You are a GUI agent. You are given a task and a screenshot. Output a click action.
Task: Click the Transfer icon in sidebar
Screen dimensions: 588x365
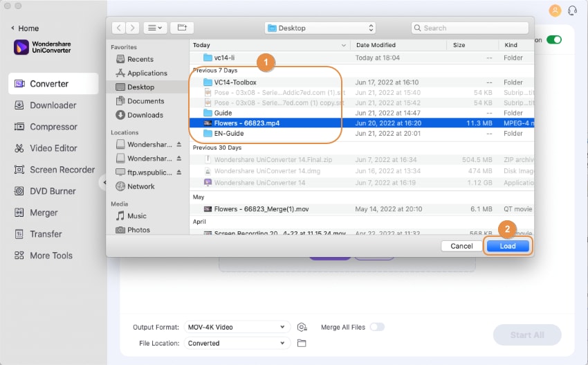tap(19, 234)
